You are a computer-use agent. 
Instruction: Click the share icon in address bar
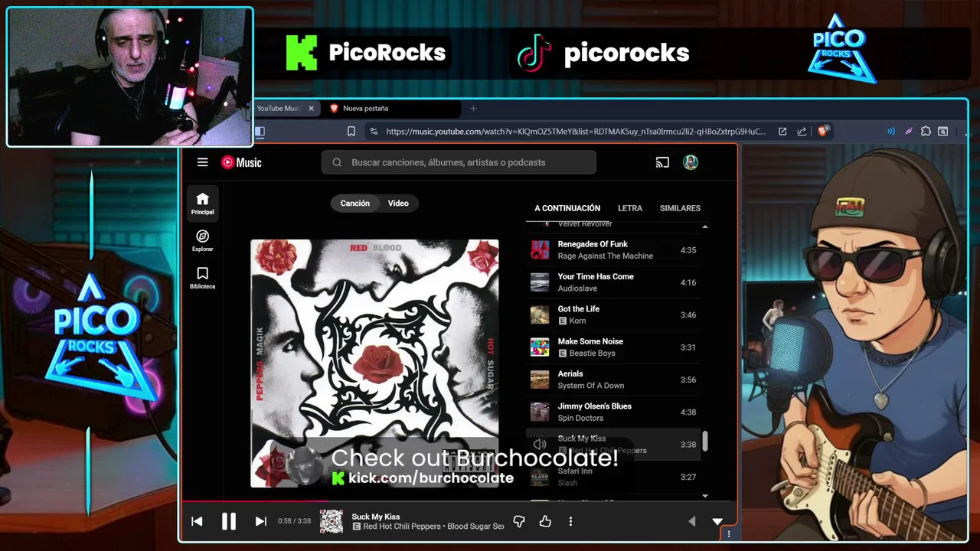pos(802,132)
